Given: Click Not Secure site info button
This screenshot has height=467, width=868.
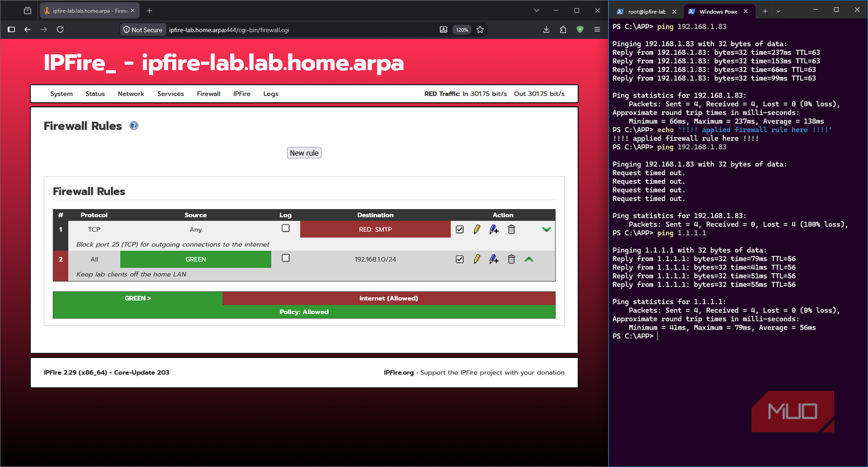Looking at the screenshot, I should coord(143,29).
